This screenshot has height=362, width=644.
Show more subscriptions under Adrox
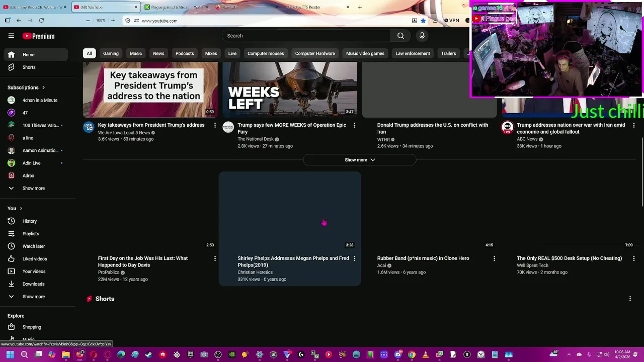click(x=36, y=189)
